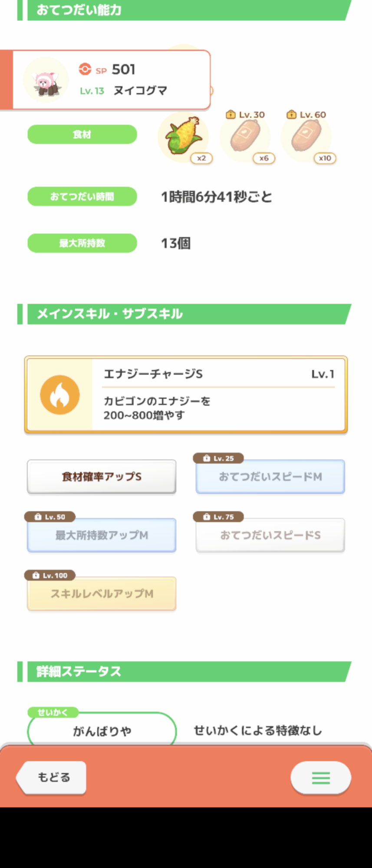Tap the おてつだい時間 label
Image resolution: width=372 pixels, height=868 pixels.
point(82,197)
